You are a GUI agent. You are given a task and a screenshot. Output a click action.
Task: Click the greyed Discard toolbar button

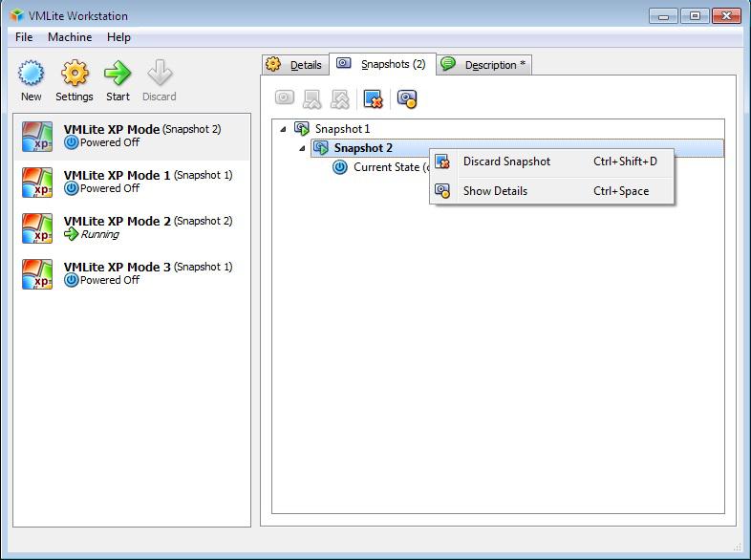(x=160, y=80)
